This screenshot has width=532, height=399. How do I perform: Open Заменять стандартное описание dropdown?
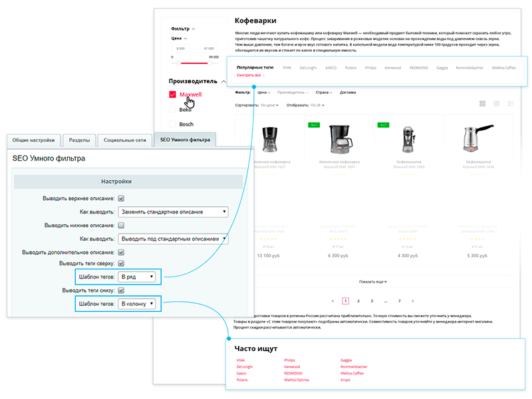[173, 211]
